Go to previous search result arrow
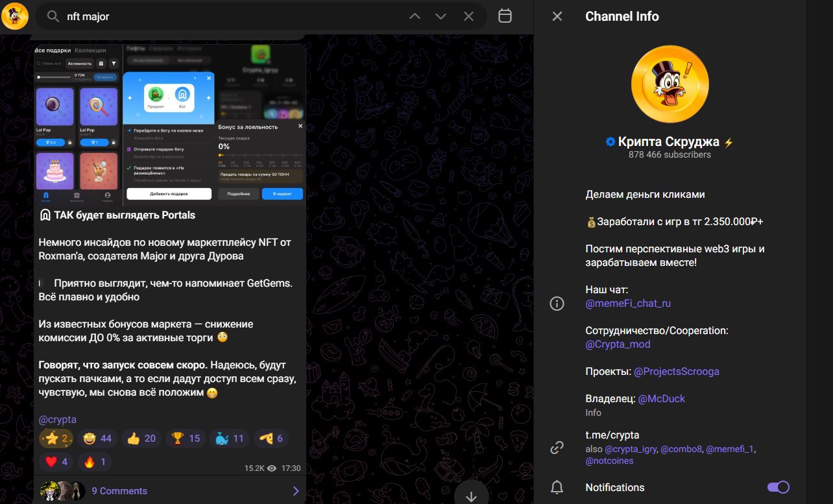This screenshot has width=833, height=504. (415, 16)
